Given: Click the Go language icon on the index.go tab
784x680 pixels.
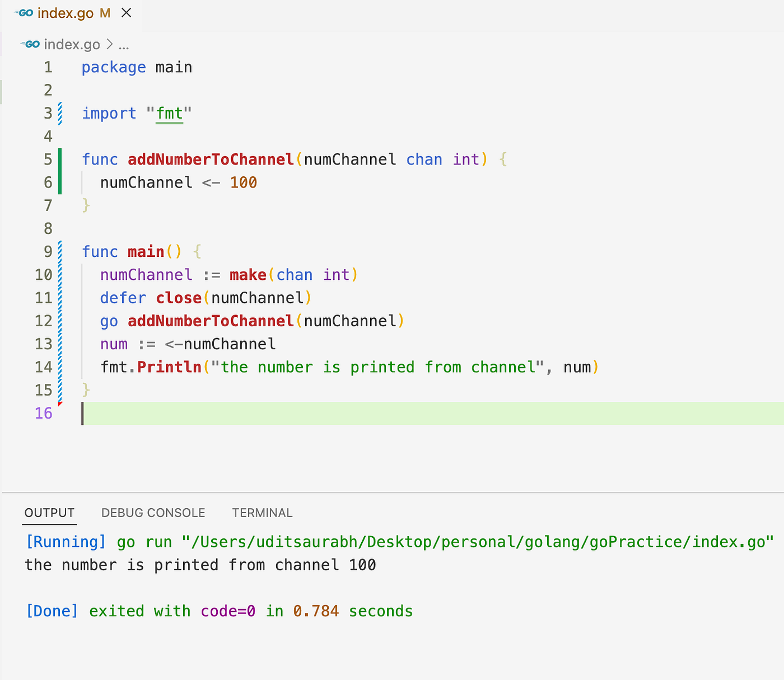Looking at the screenshot, I should 24,12.
